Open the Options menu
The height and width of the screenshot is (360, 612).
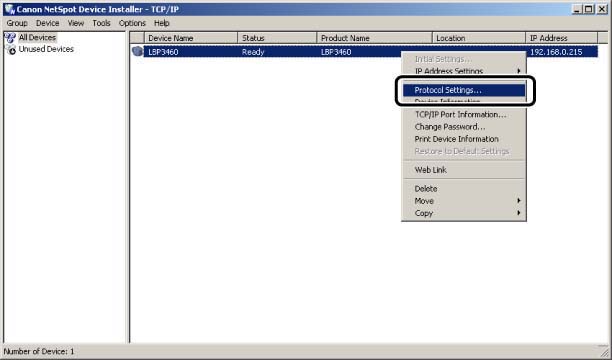132,23
